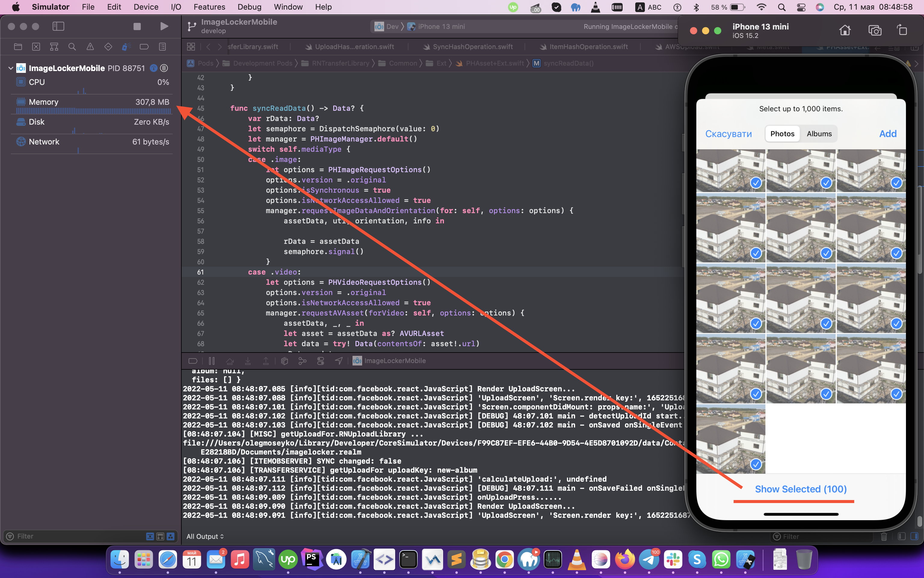Image resolution: width=924 pixels, height=578 pixels.
Task: Select the Memory gauge row
Action: 92,105
